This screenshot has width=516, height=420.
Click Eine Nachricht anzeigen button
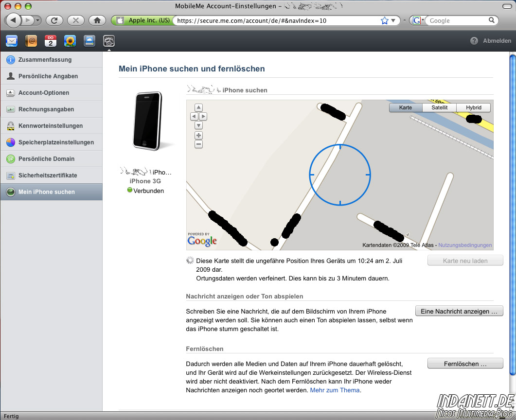click(x=459, y=311)
